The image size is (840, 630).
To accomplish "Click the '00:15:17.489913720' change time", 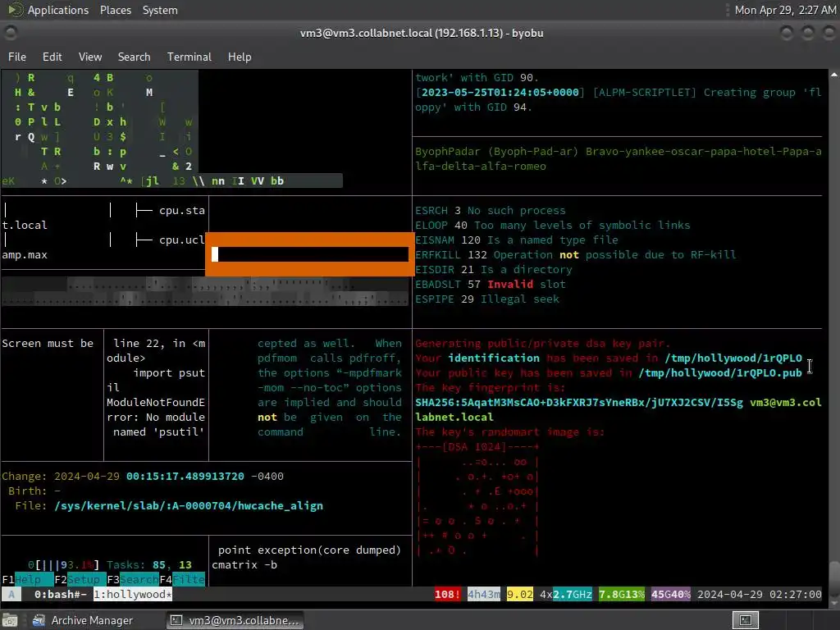I will coord(185,477).
